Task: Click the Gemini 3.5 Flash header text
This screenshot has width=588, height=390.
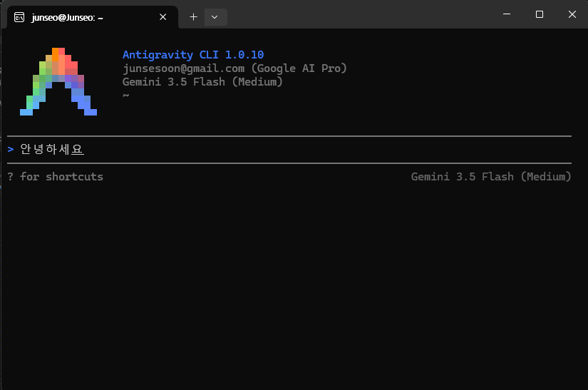Action: tap(202, 82)
